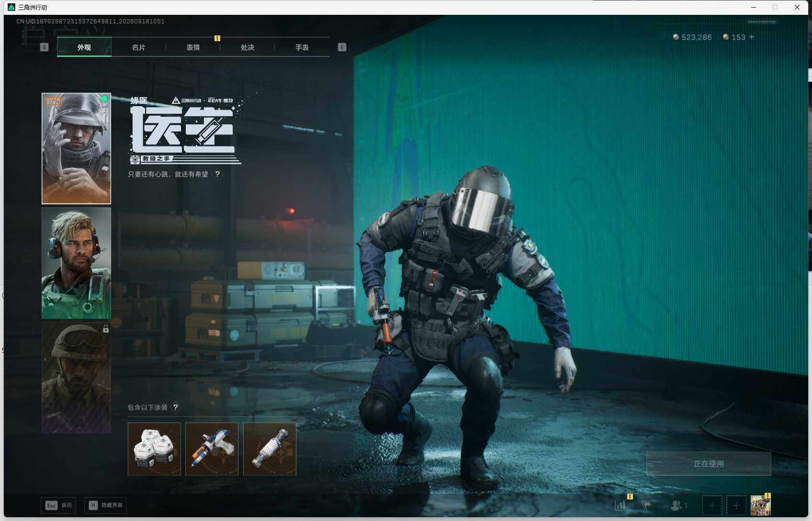Select the locked goggles-helmet skin thumbnail
812x521 pixels.
click(76, 377)
